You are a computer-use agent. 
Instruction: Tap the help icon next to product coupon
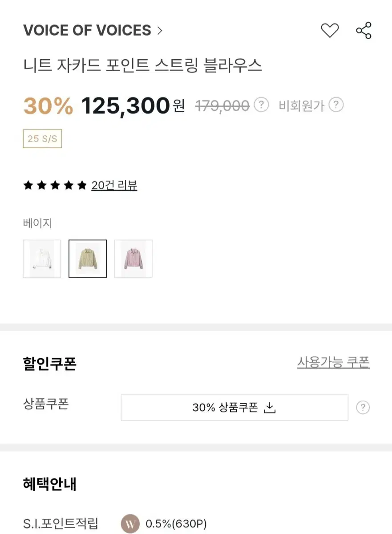click(x=363, y=408)
